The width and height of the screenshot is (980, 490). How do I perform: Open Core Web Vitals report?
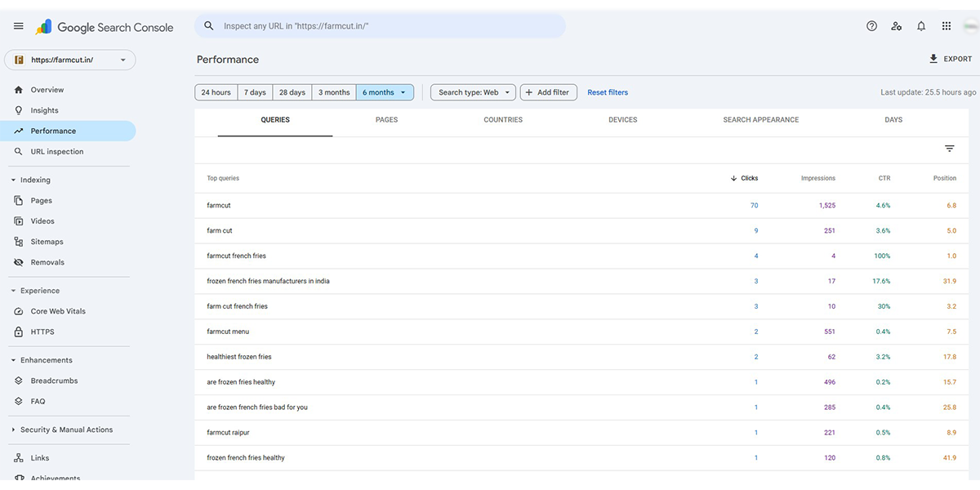tap(57, 311)
